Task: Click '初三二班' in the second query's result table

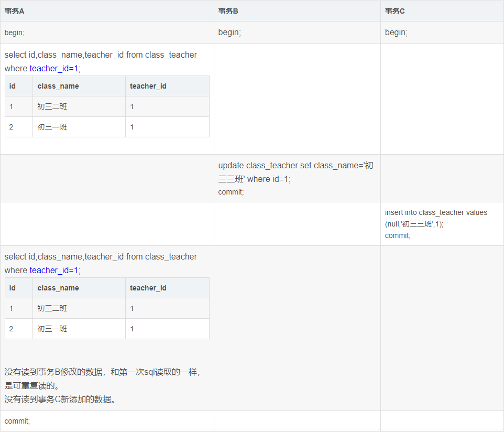Action: click(52, 308)
